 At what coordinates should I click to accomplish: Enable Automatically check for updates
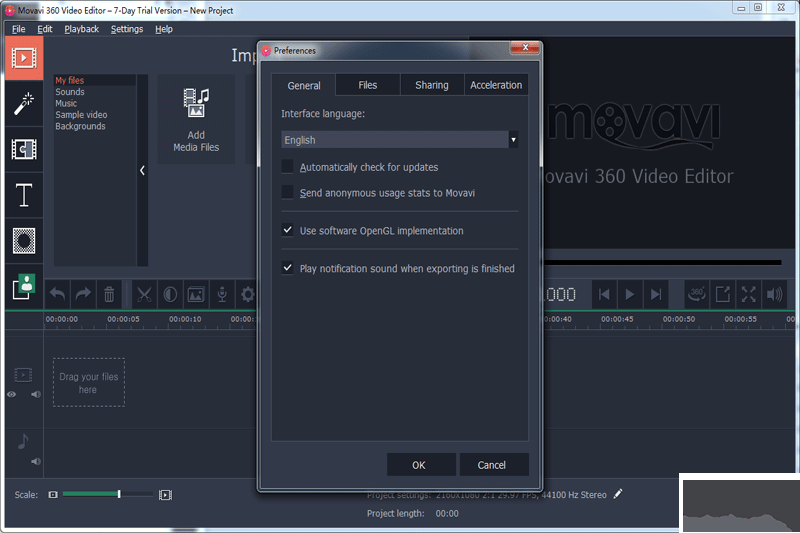[x=288, y=167]
